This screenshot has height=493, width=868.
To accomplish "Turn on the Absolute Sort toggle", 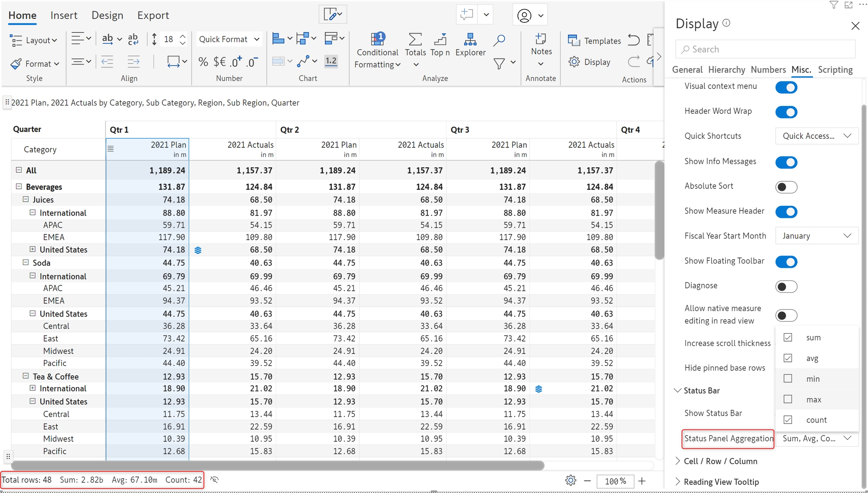I will coord(786,187).
